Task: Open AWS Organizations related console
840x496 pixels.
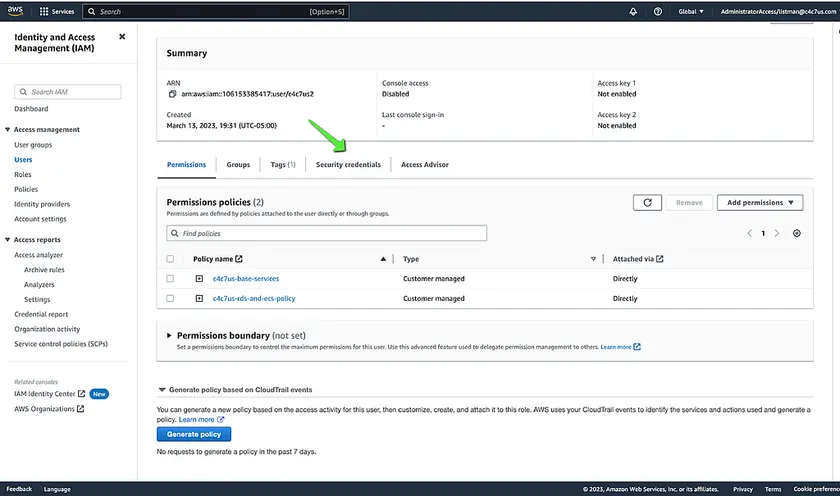Action: (49, 409)
